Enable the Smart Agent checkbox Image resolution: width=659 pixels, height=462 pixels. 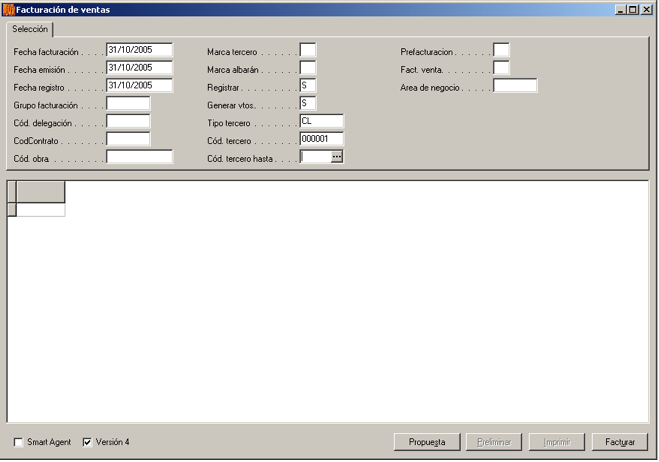click(19, 442)
